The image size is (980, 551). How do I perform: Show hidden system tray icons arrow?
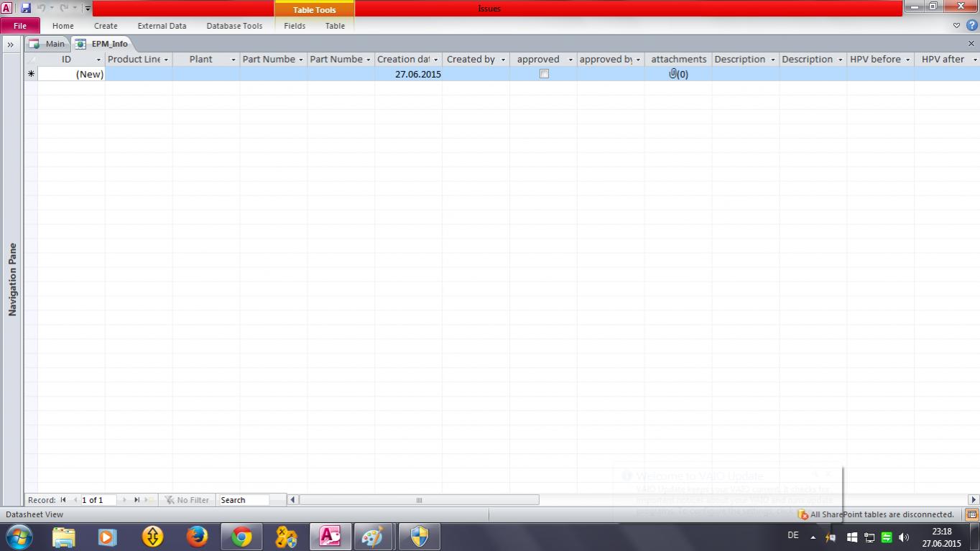point(813,537)
